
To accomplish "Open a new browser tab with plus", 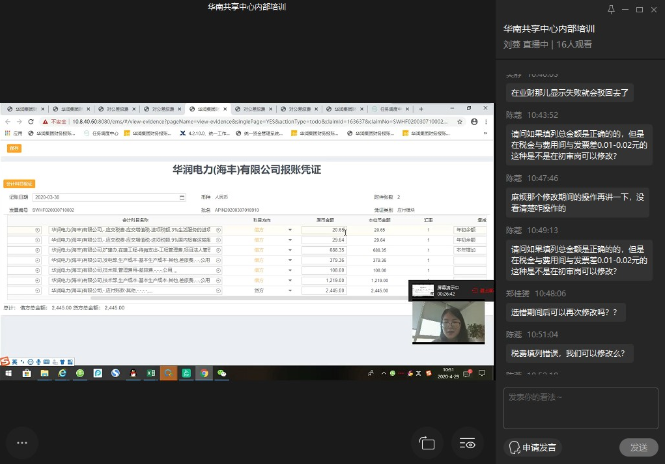I will (421, 109).
